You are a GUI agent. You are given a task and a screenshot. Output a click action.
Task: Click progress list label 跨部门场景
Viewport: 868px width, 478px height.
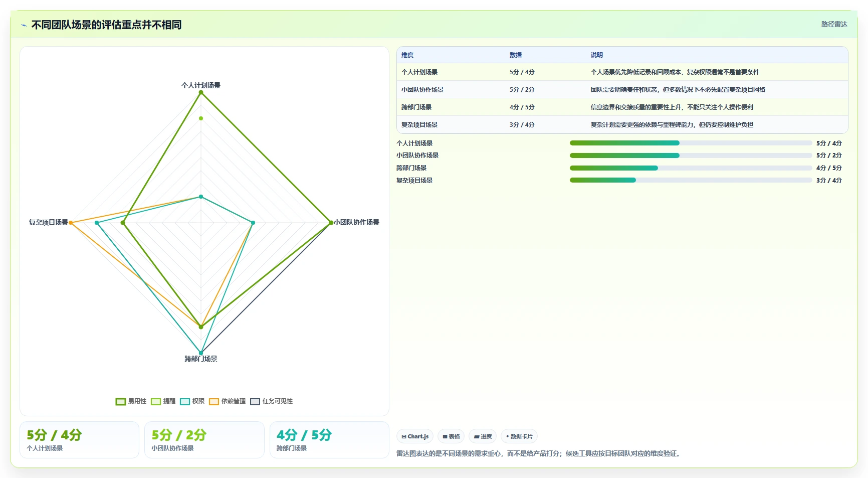pos(411,168)
